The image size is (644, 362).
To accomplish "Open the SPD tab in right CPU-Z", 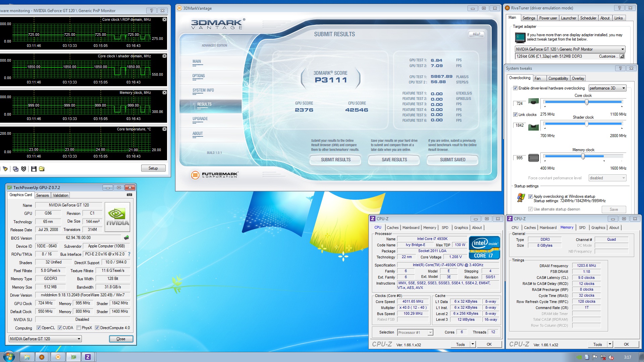I will [x=582, y=228].
